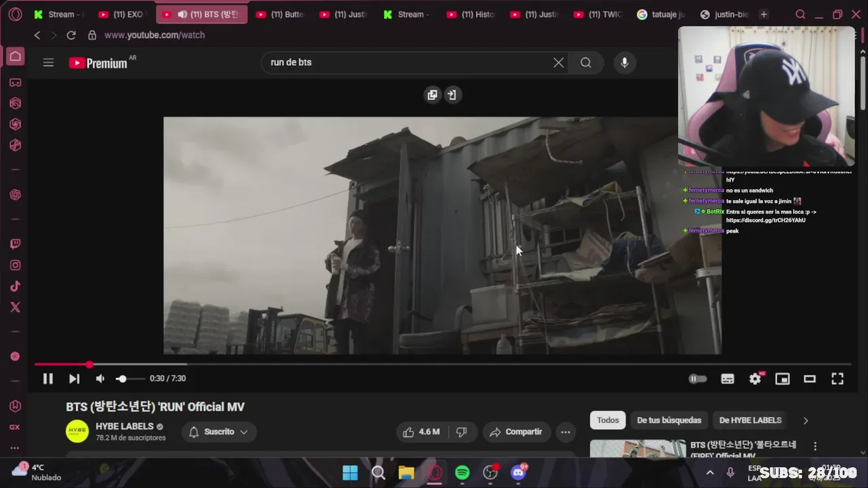868x488 pixels.
Task: Select the Todos filter chip
Action: tap(608, 420)
